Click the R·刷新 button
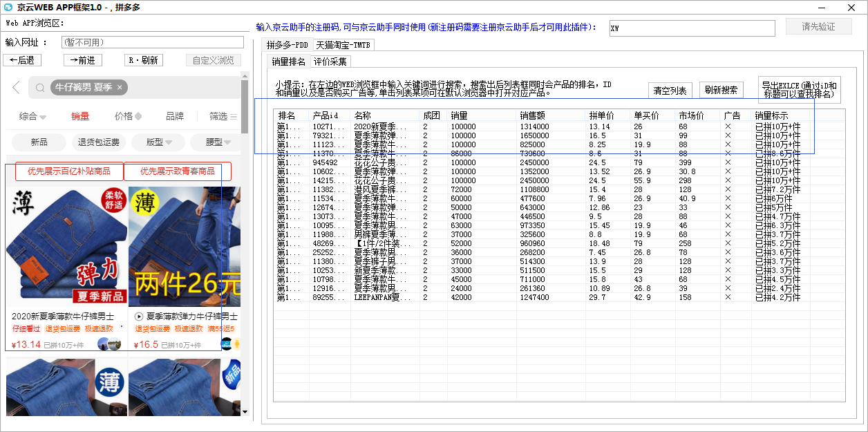The height and width of the screenshot is (432, 868). coord(144,60)
